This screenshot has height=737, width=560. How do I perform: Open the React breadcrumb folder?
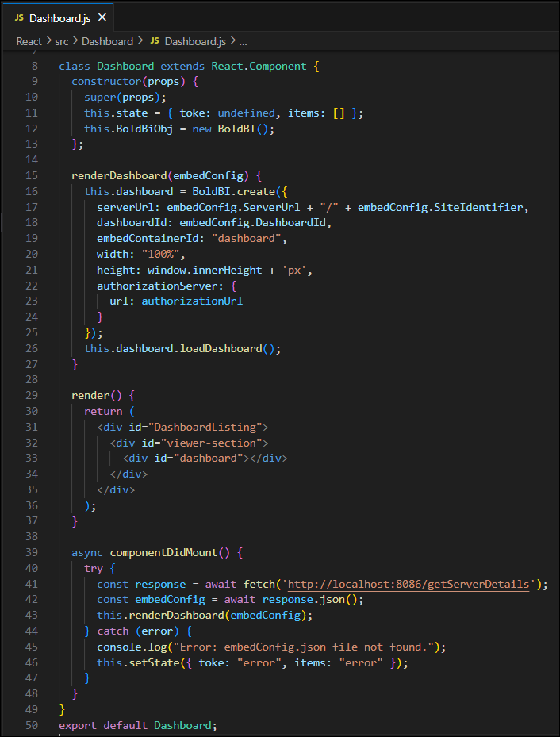[29, 40]
